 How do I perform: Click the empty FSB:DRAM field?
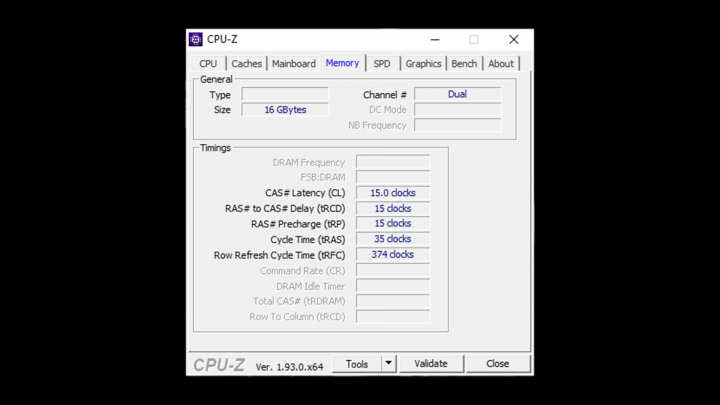coord(393,177)
